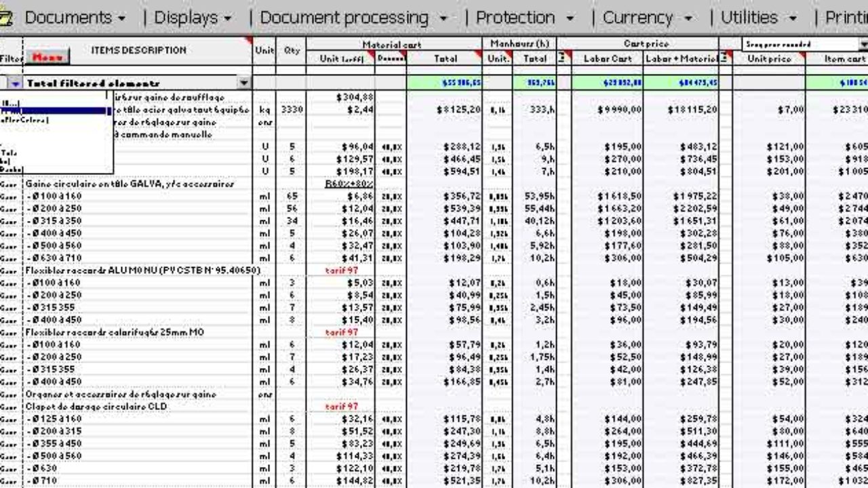Viewport: 868px width, 488px height.
Task: Select the quantity cell 3330
Action: coord(292,109)
